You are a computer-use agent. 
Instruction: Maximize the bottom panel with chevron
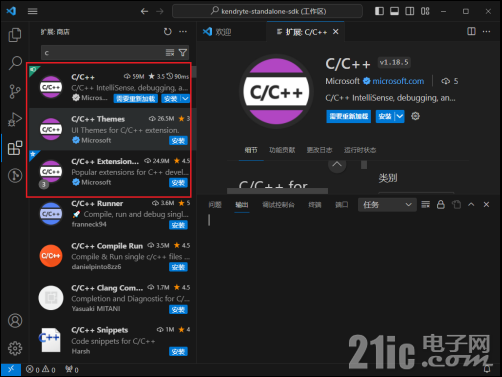[x=471, y=204]
